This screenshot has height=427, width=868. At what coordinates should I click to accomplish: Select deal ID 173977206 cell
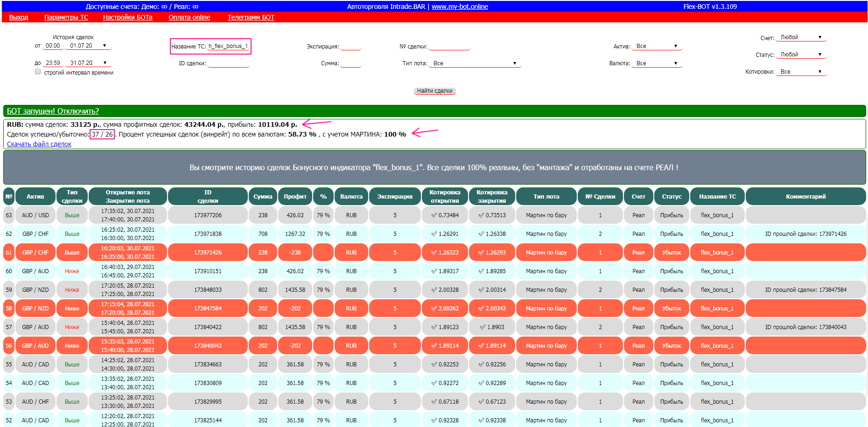click(208, 215)
